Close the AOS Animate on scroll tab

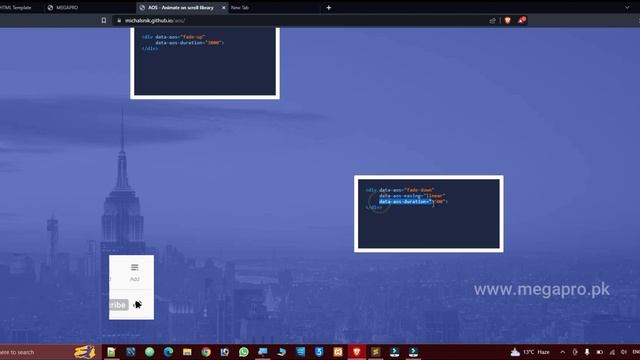point(224,8)
